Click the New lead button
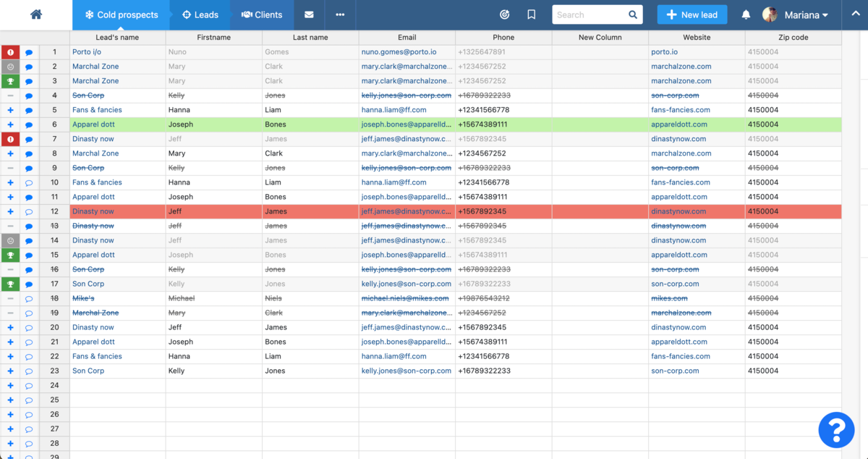The image size is (868, 459). [692, 14]
